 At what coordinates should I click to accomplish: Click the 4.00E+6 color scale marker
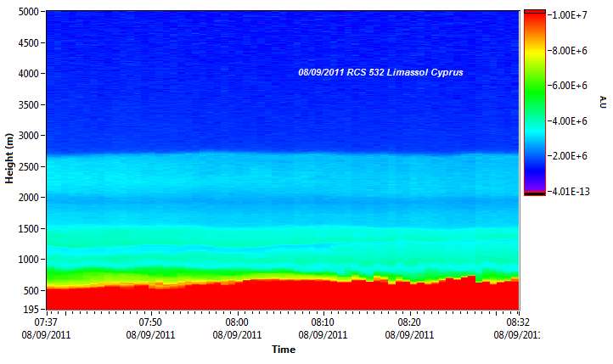pyautogui.click(x=570, y=120)
